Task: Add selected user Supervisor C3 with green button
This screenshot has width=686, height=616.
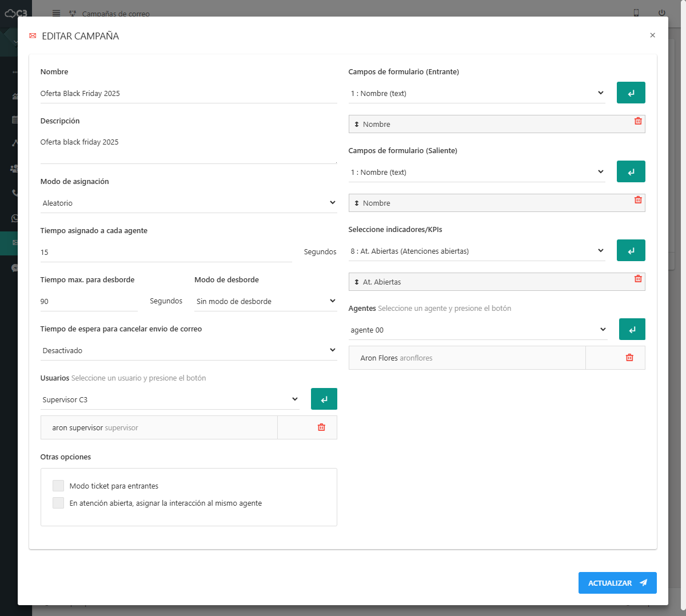Action: click(324, 399)
